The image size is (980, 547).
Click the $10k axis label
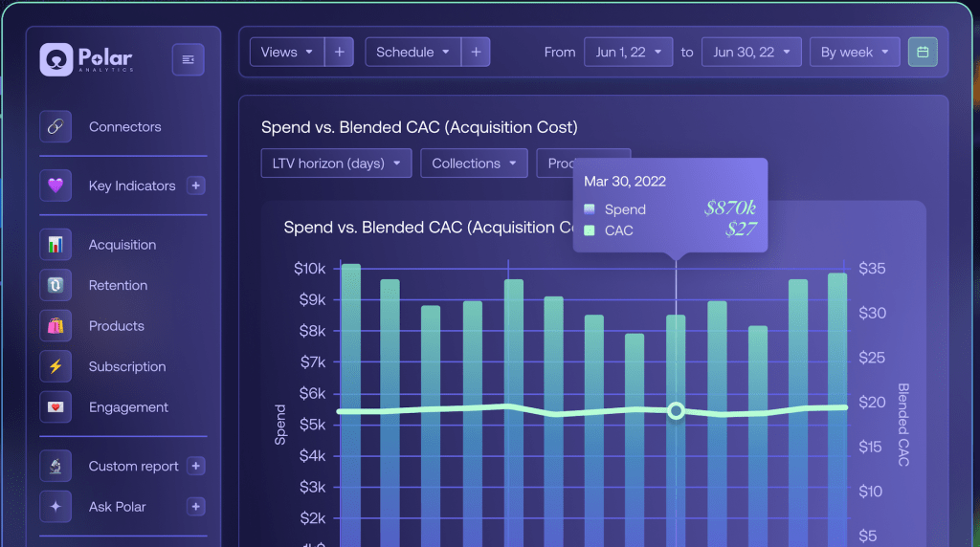309,269
